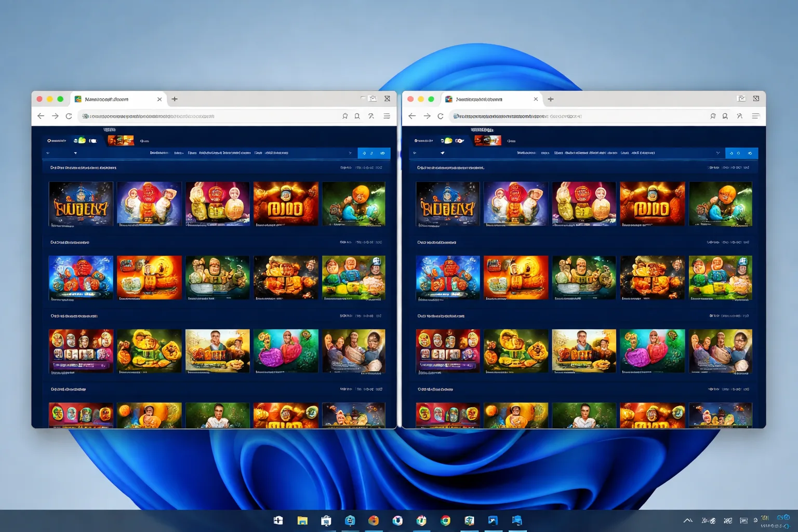Open File Explorer folder icon on taskbar
The width and height of the screenshot is (798, 532).
(x=302, y=521)
